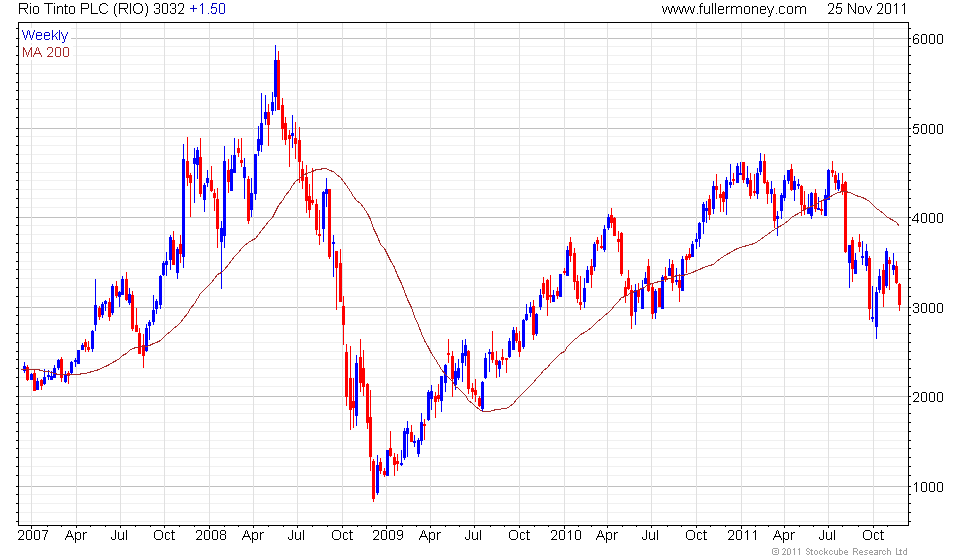Select the www.fullermoney.com text
This screenshot has width=960, height=560.
(733, 9)
